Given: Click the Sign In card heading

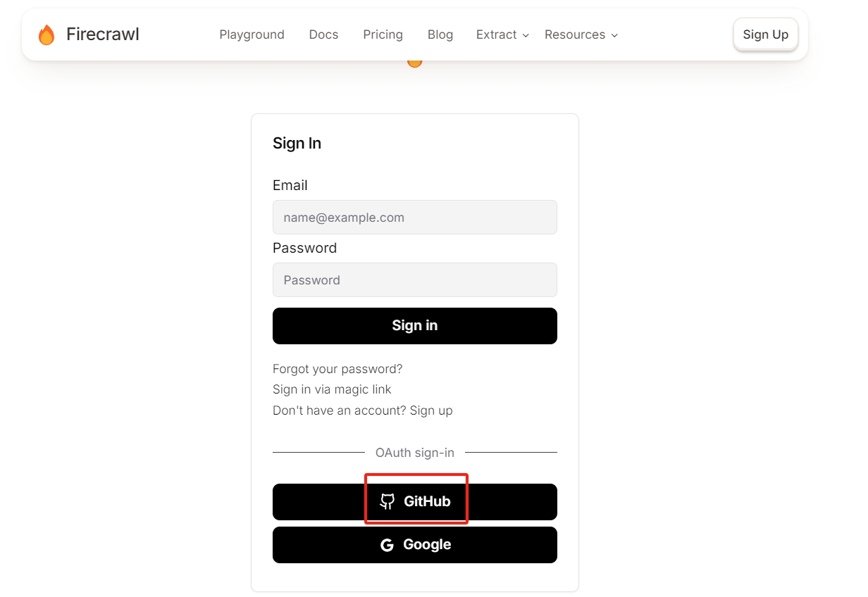Looking at the screenshot, I should [x=297, y=144].
